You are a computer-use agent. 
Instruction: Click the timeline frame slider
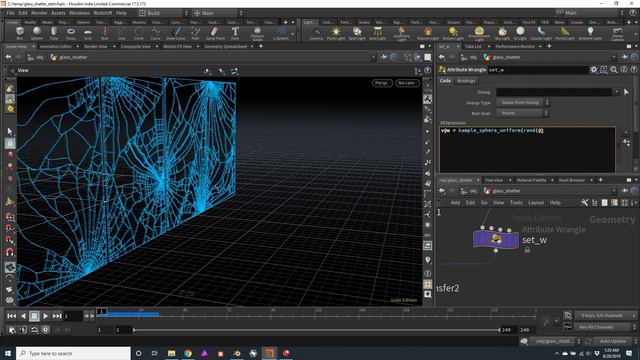pos(316,313)
